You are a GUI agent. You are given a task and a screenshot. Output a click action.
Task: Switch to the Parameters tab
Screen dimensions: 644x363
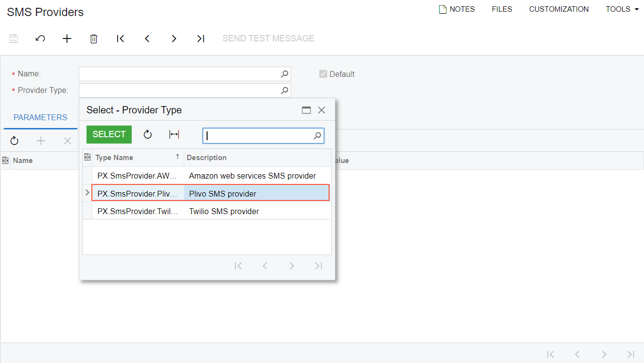click(40, 117)
